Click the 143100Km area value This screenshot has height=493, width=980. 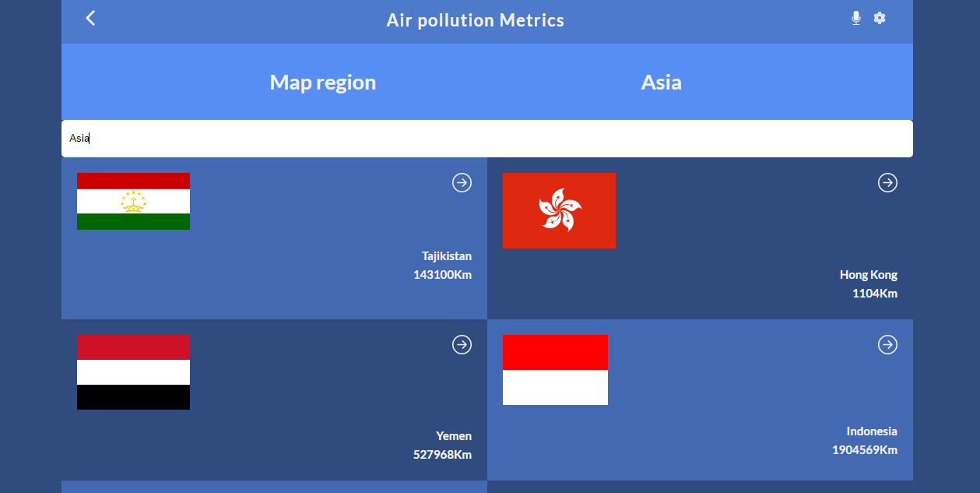pos(443,275)
